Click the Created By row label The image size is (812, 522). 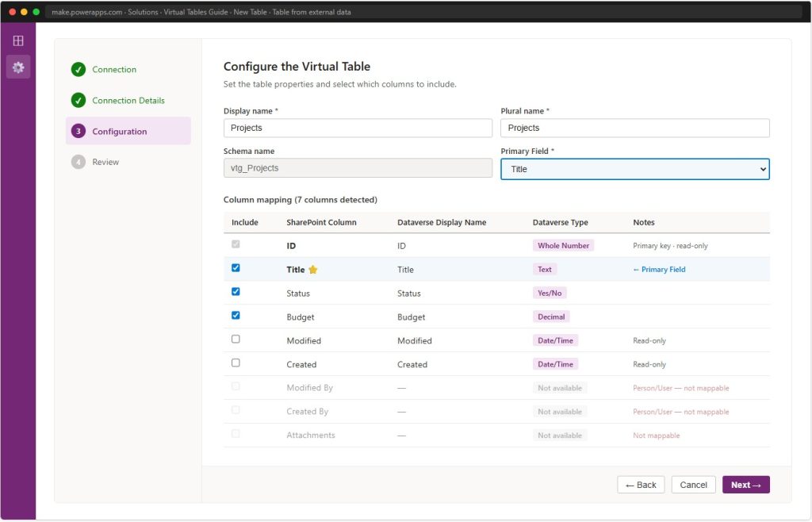pyautogui.click(x=308, y=412)
